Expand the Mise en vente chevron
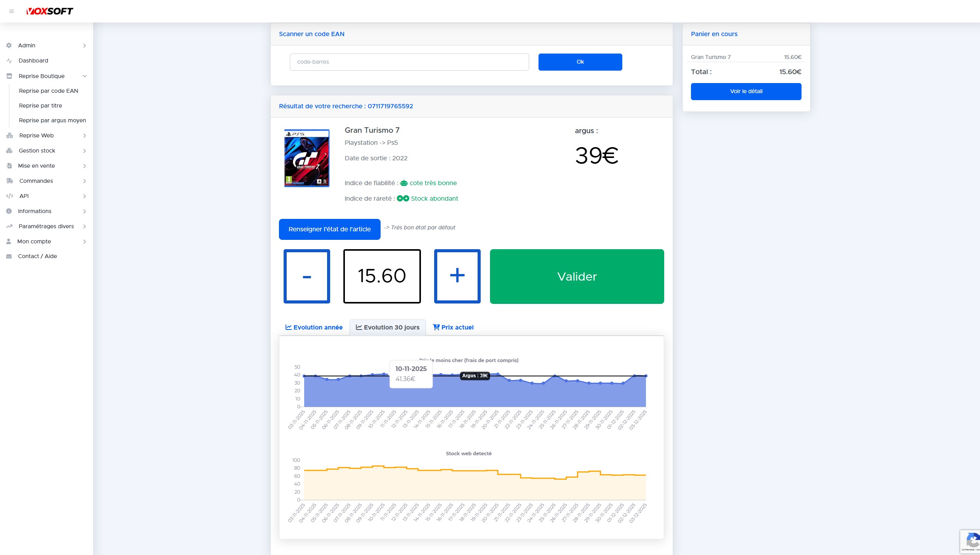 tap(85, 166)
